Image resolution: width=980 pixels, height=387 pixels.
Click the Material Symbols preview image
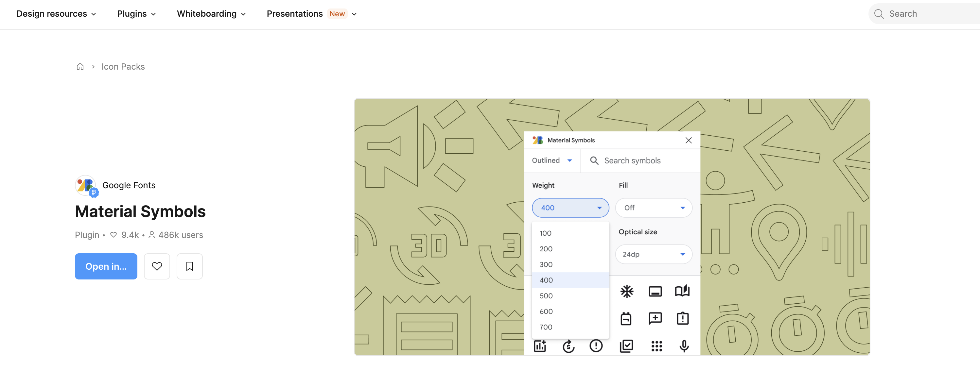(x=612, y=227)
